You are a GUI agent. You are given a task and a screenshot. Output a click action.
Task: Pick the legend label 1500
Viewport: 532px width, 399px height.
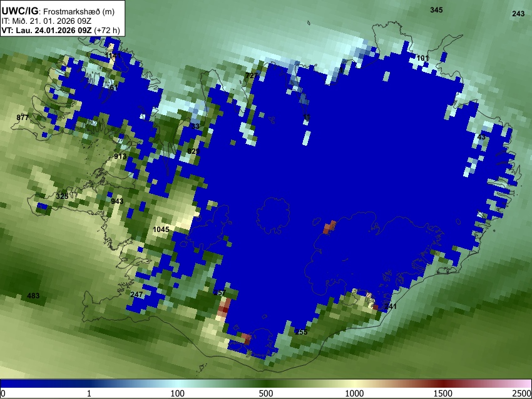pos(443,393)
